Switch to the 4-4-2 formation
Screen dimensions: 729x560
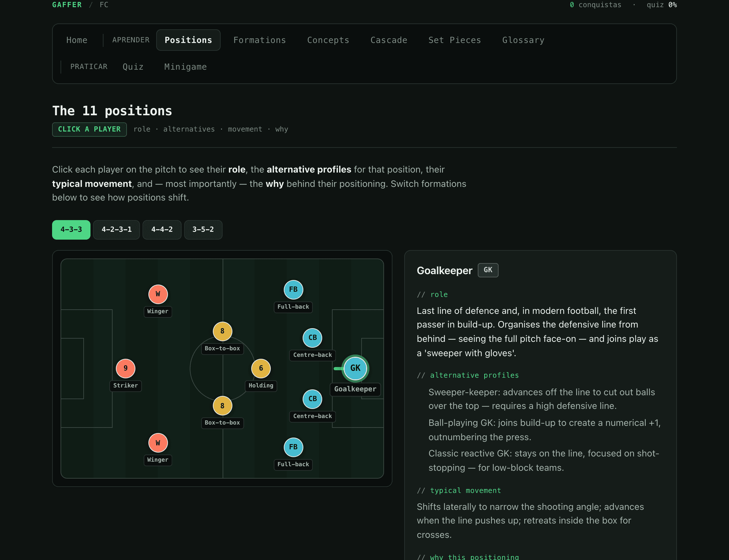[162, 230]
